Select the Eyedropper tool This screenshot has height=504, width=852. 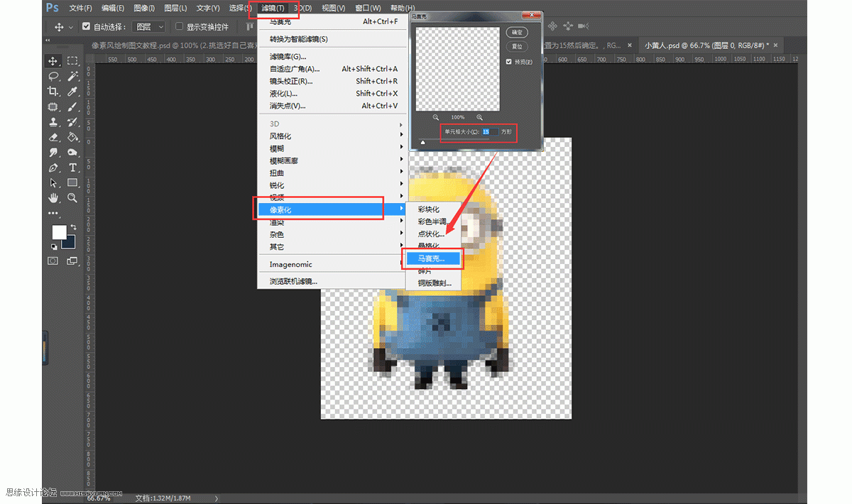click(72, 92)
